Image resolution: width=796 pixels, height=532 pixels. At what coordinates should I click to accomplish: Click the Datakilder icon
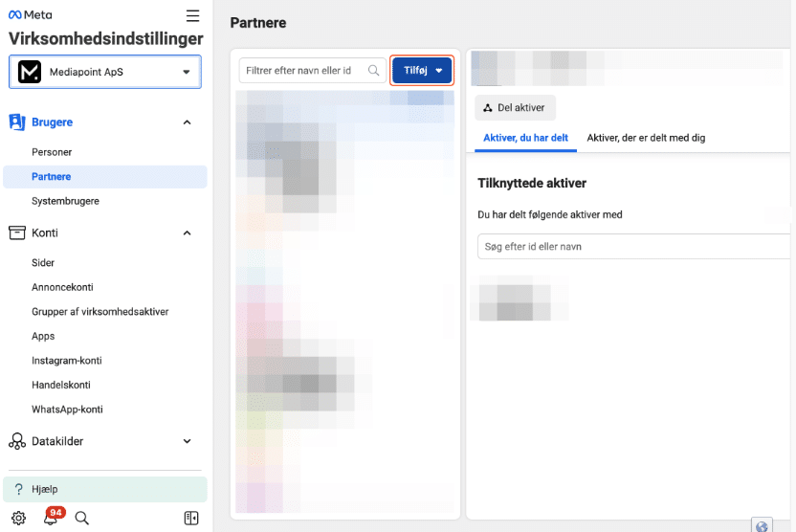[17, 441]
